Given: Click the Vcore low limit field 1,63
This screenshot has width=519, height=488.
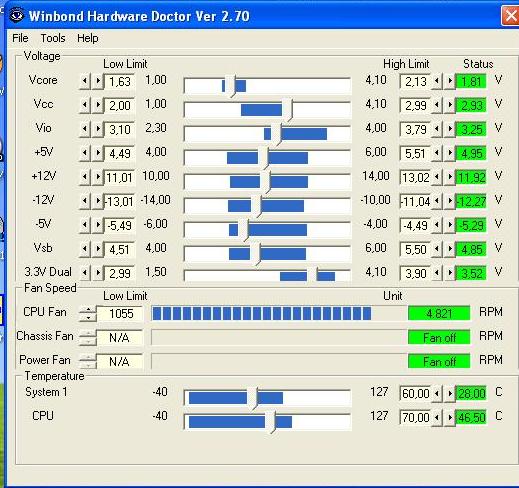Looking at the screenshot, I should click(x=120, y=82).
